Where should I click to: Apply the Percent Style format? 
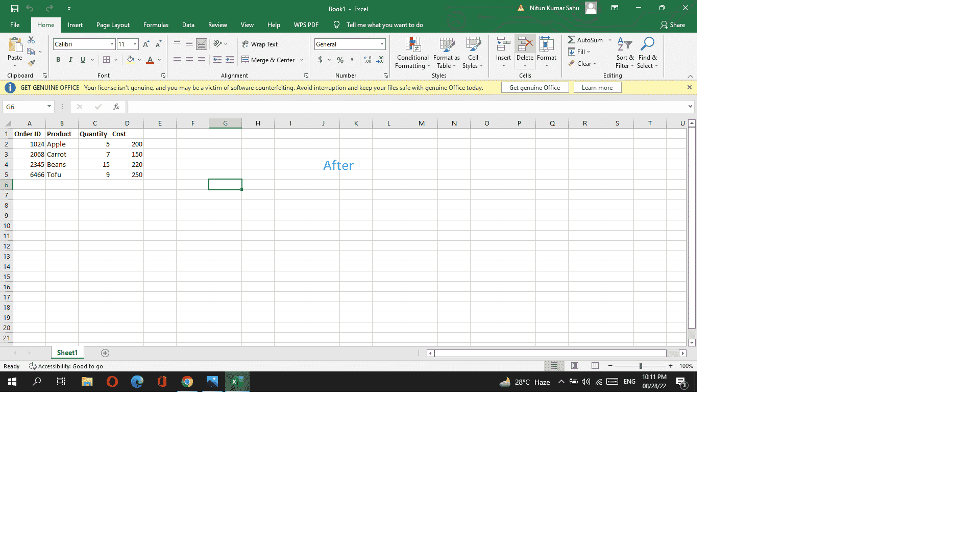[340, 60]
